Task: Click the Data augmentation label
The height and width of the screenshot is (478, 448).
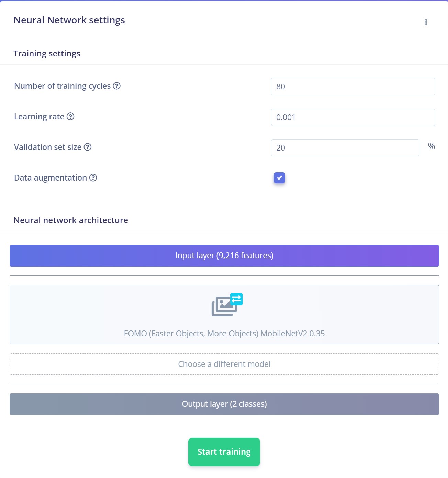Action: [51, 178]
